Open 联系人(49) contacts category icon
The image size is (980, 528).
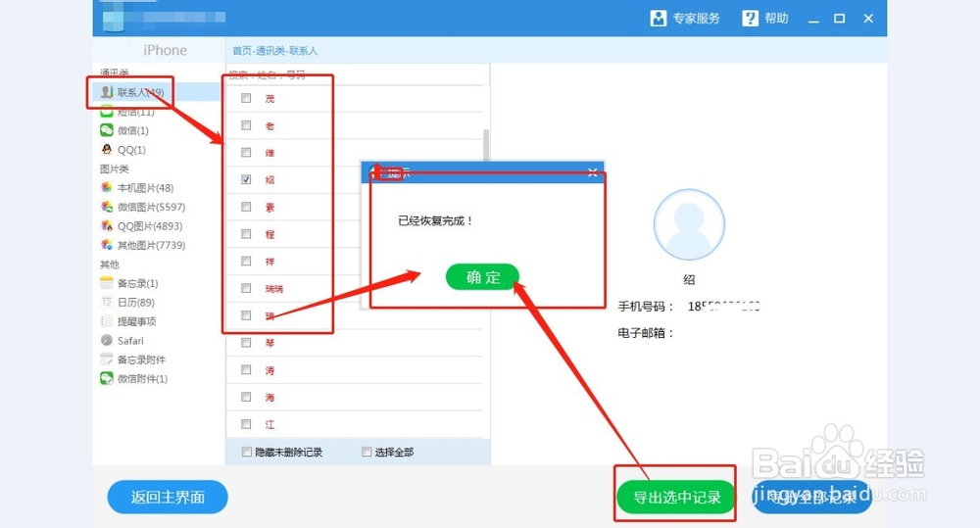[107, 92]
